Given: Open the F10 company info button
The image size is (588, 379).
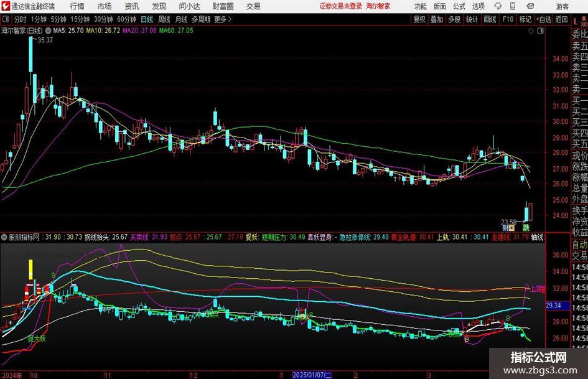Looking at the screenshot, I should 508,19.
